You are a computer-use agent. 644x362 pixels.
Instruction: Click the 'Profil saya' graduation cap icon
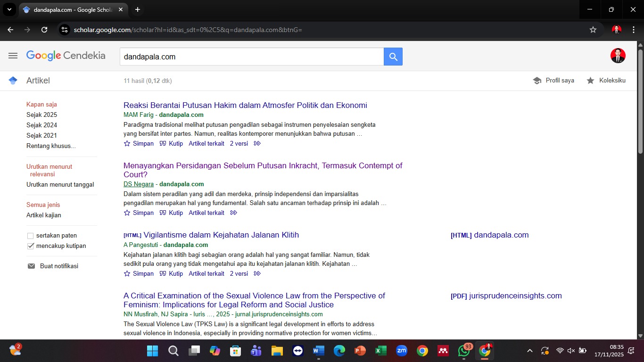pyautogui.click(x=537, y=80)
